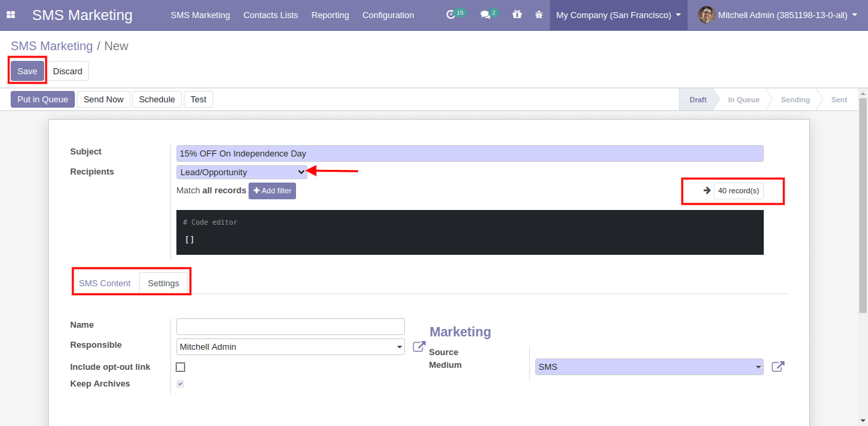The image size is (868, 426).
Task: Select Draft status stage
Action: (698, 100)
